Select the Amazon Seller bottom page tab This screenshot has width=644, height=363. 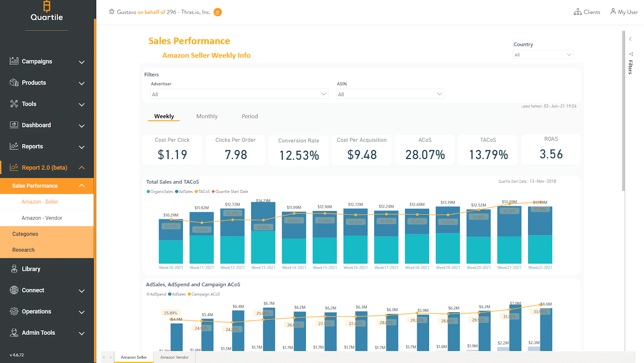[x=134, y=357]
